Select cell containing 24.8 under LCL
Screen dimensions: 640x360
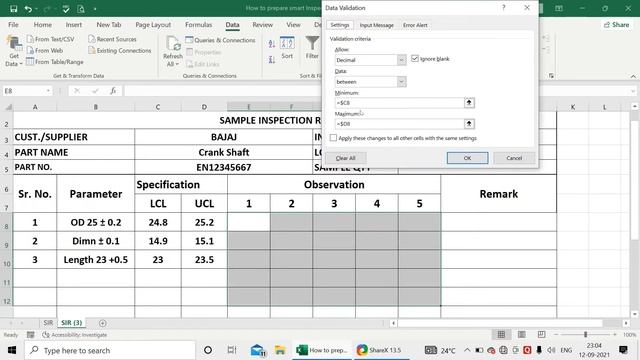click(158, 222)
